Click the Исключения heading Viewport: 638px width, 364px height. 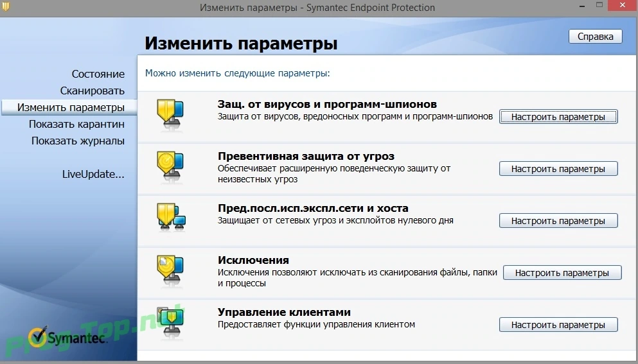[x=253, y=260]
